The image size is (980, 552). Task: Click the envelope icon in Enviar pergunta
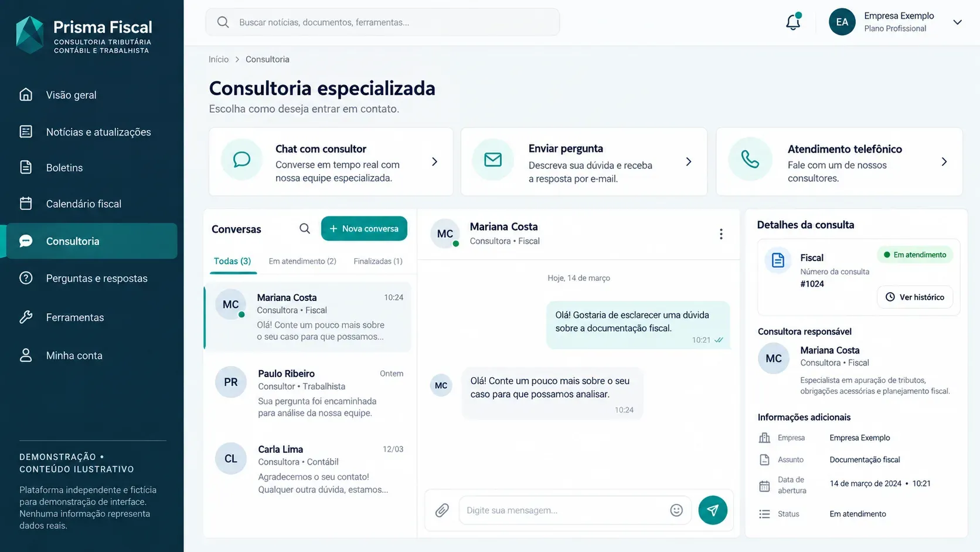pyautogui.click(x=493, y=160)
